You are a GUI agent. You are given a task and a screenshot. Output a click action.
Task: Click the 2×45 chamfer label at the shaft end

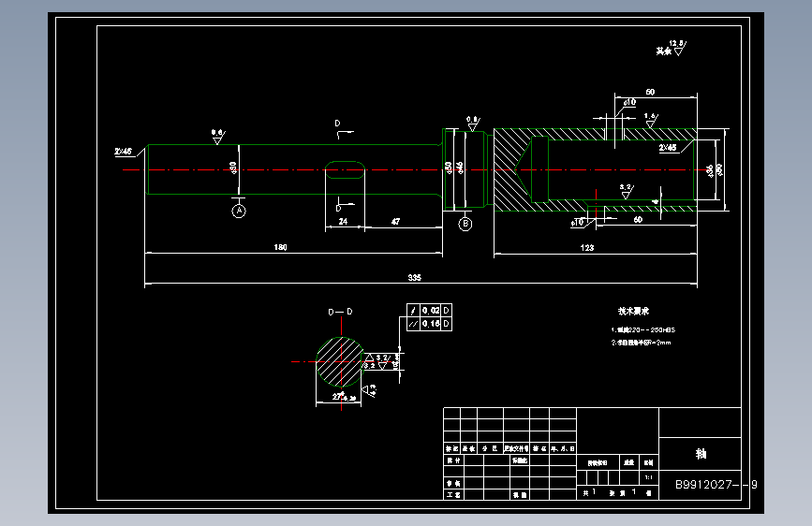pyautogui.click(x=124, y=152)
